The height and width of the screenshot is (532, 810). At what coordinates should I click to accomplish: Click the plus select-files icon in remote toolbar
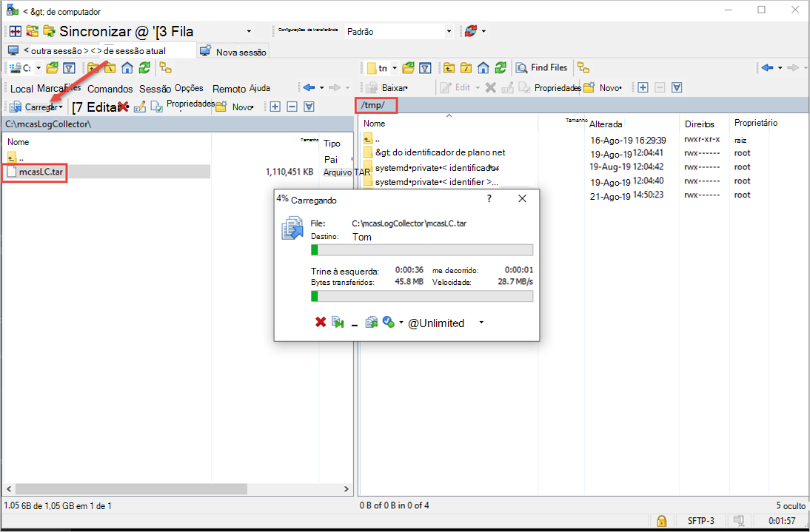click(643, 88)
